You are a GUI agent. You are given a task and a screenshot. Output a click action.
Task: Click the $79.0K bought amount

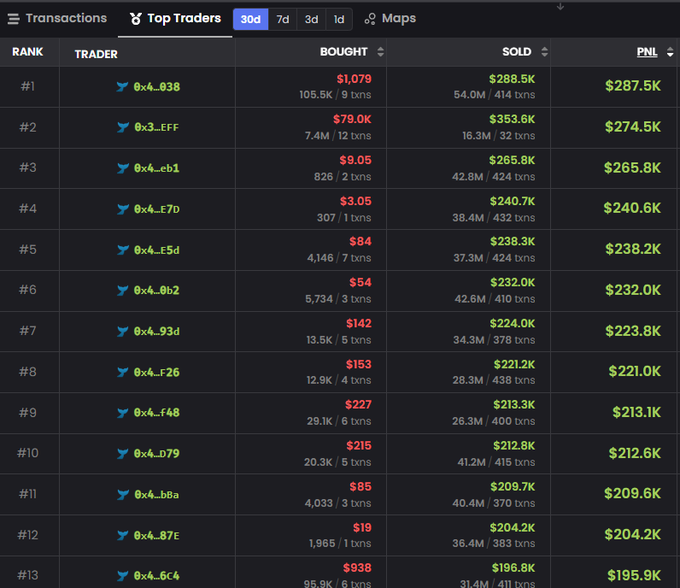coord(352,119)
